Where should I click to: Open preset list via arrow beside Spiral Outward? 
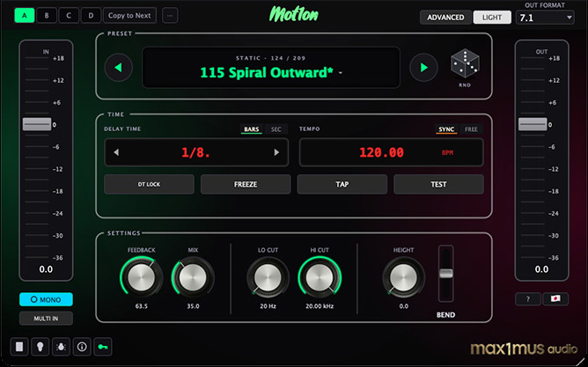[x=341, y=73]
